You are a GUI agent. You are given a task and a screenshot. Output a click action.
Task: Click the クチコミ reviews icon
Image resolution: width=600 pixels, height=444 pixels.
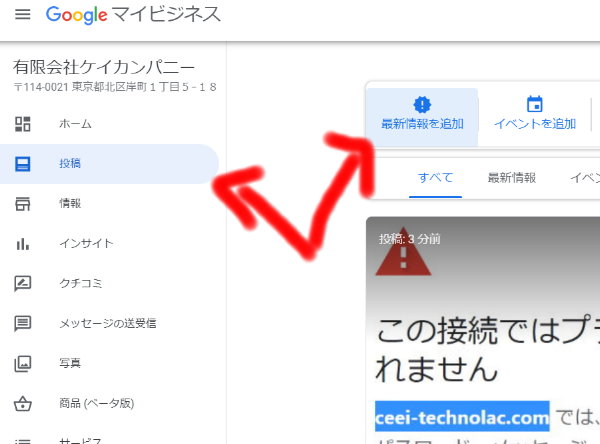[23, 284]
